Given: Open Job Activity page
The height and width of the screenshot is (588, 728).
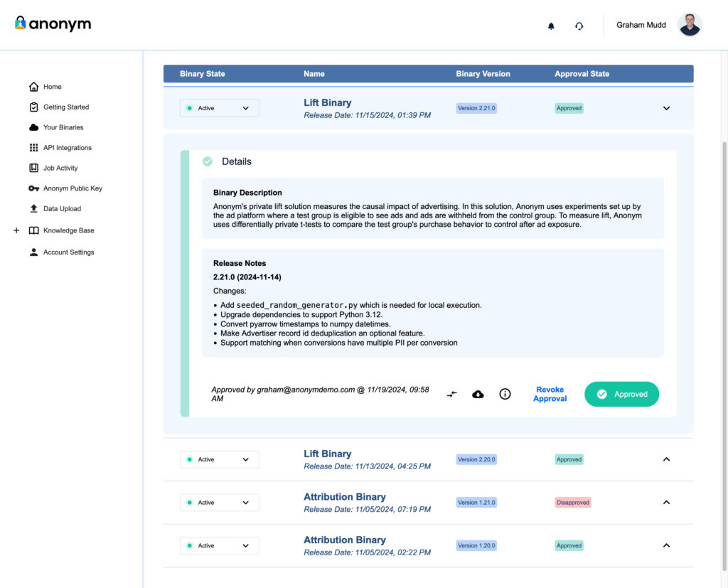Looking at the screenshot, I should pyautogui.click(x=60, y=168).
